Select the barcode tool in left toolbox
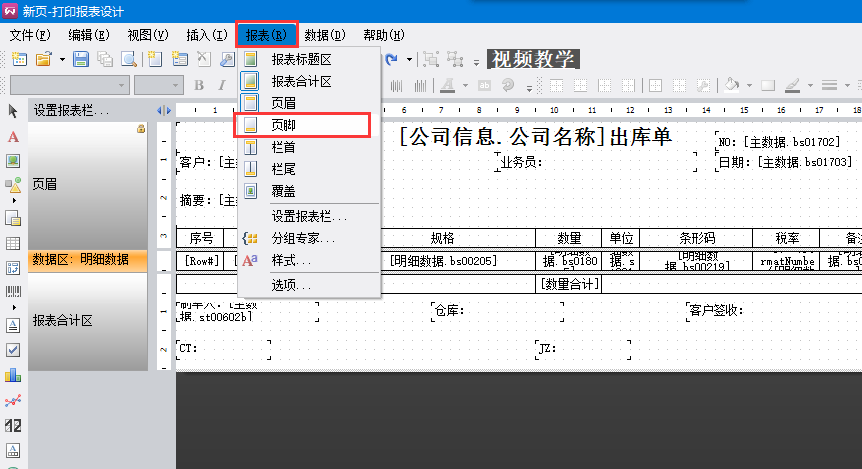862x469 pixels. point(13,294)
